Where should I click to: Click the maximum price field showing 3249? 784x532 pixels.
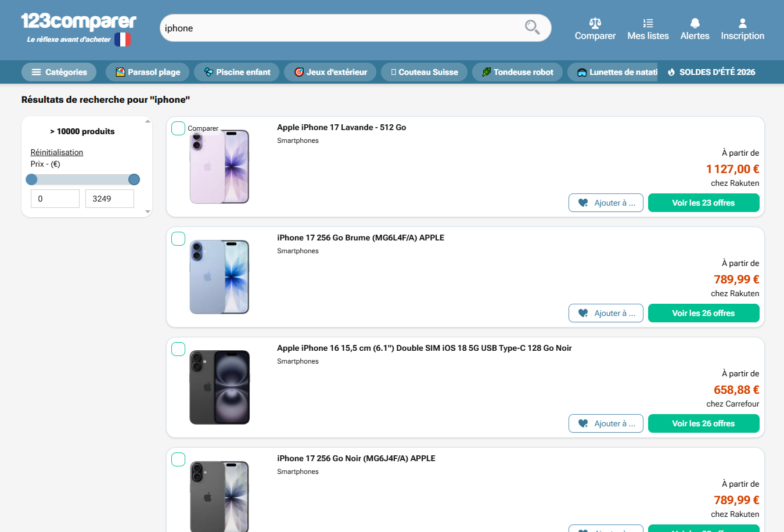click(110, 199)
